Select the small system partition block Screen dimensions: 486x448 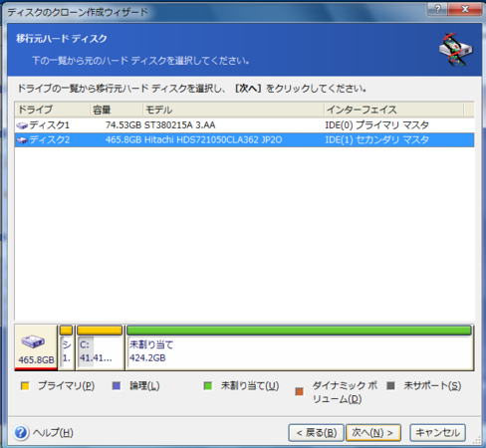[66, 347]
